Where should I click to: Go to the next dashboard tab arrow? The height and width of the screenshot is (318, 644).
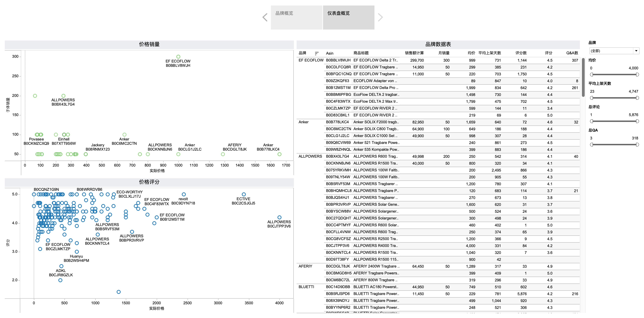(x=380, y=17)
